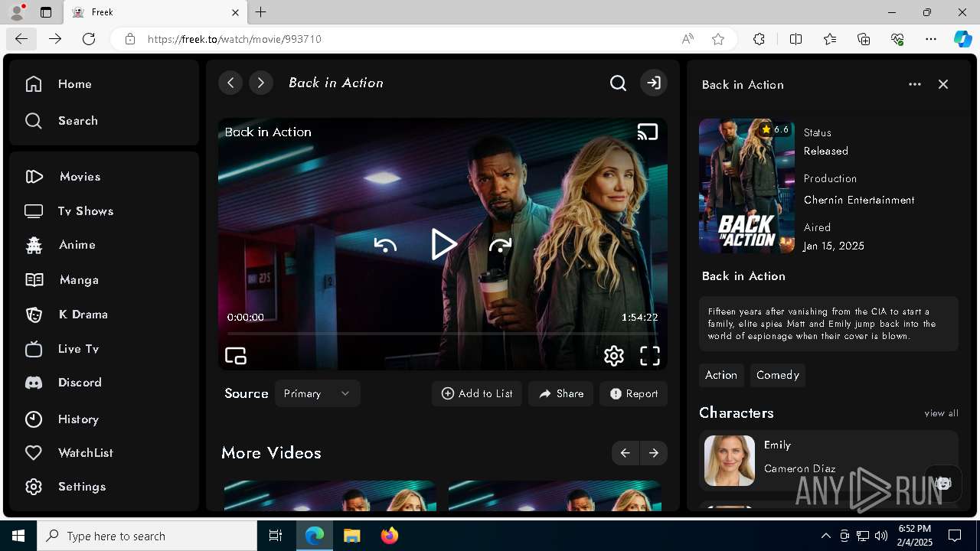This screenshot has height=551, width=980.
Task: Click the taskbar search box
Action: tap(147, 536)
